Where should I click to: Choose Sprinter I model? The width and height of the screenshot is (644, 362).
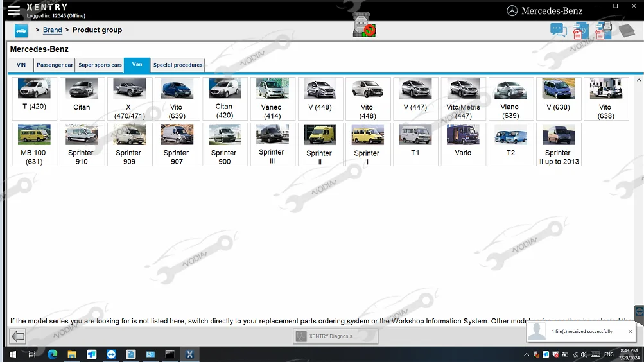pos(368,144)
